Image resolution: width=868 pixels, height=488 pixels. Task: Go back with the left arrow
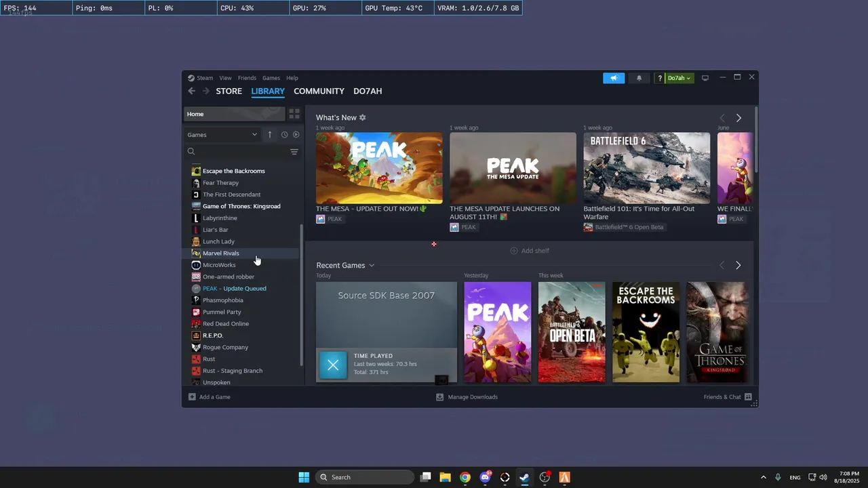(192, 91)
